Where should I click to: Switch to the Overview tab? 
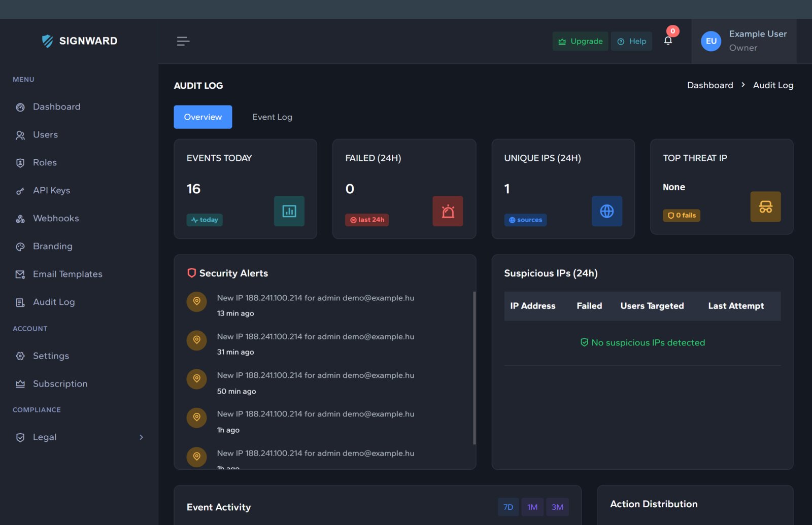[x=203, y=117]
